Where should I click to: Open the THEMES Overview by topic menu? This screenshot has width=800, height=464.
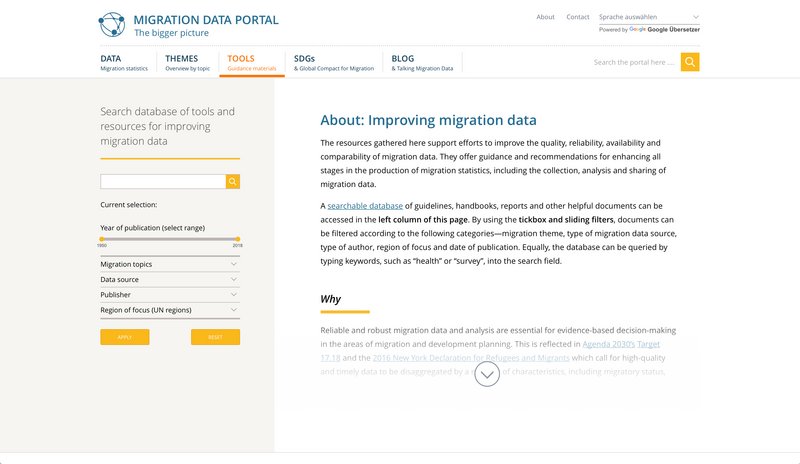187,63
